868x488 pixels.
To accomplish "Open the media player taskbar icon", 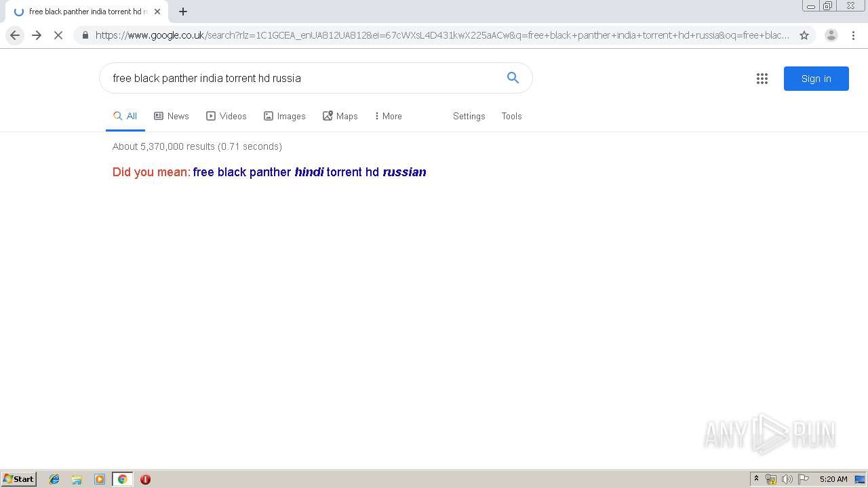I will [x=100, y=479].
